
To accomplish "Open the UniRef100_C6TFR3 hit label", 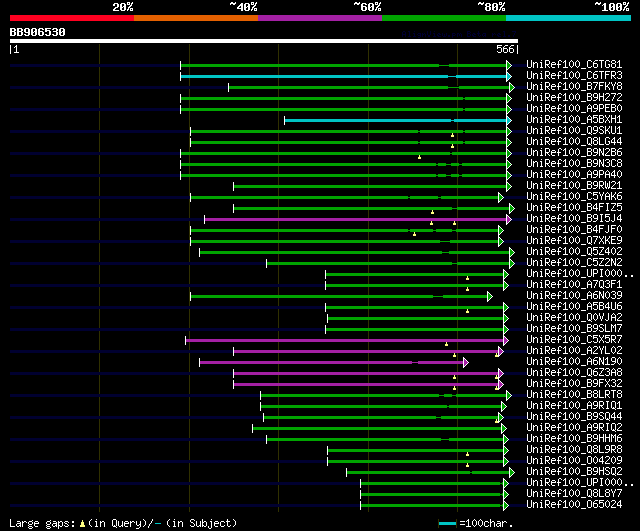I will 574,76.
